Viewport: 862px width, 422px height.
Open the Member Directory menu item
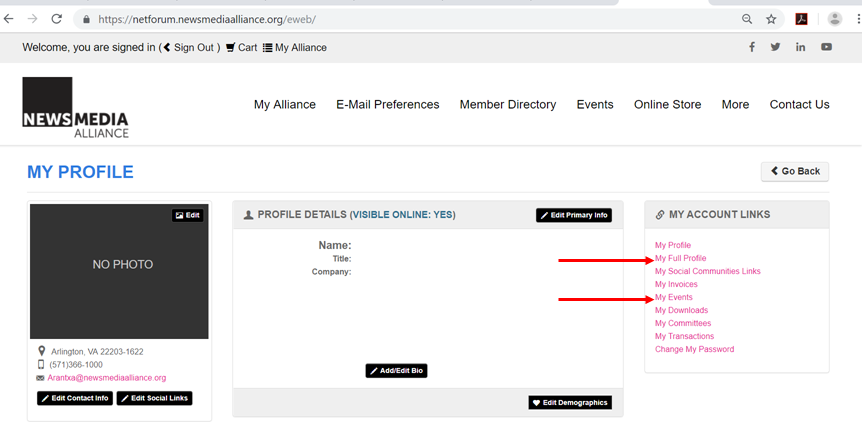[508, 104]
